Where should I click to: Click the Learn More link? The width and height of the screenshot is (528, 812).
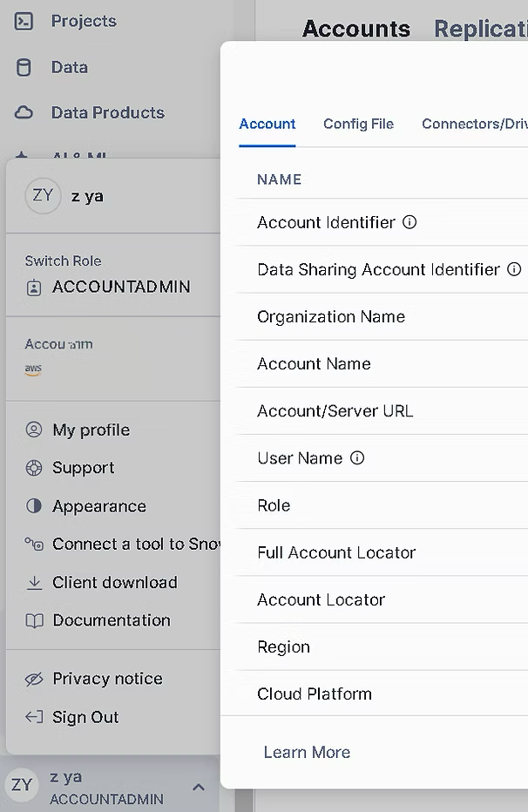point(307,752)
